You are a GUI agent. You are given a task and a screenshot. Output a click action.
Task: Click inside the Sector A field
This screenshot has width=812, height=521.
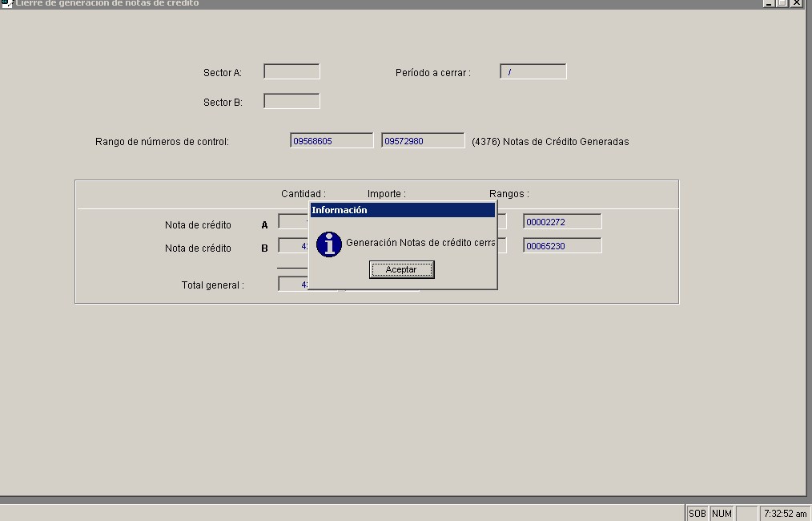coord(291,72)
